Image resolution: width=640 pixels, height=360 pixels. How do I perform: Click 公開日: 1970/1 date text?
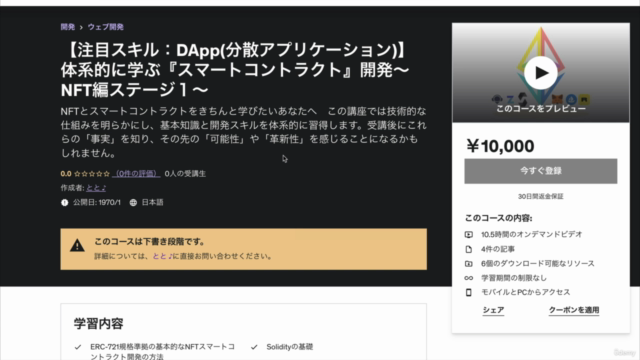[97, 202]
